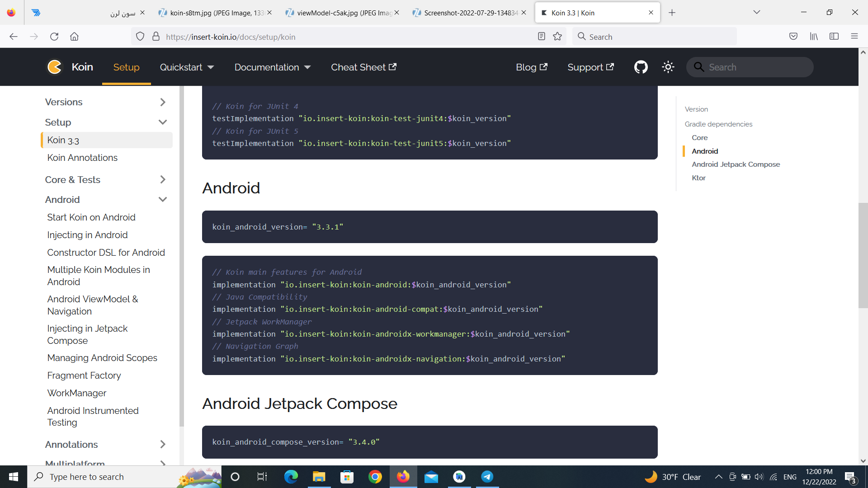Open Injecting in Android page
The height and width of the screenshot is (488, 868).
point(87,235)
